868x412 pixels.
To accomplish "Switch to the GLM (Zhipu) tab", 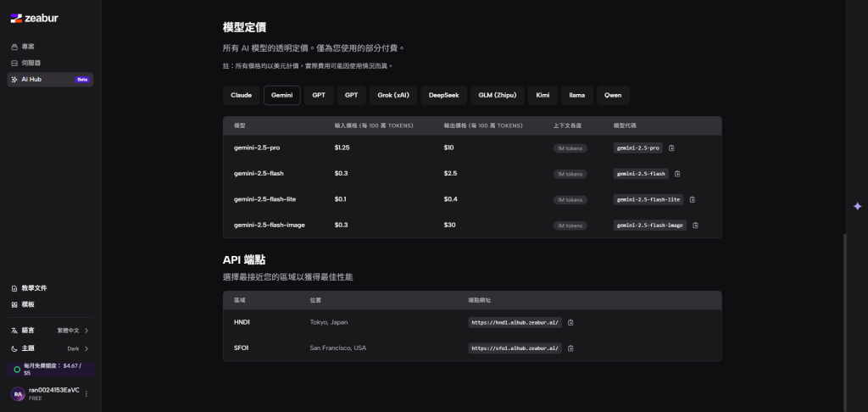I will pyautogui.click(x=498, y=95).
